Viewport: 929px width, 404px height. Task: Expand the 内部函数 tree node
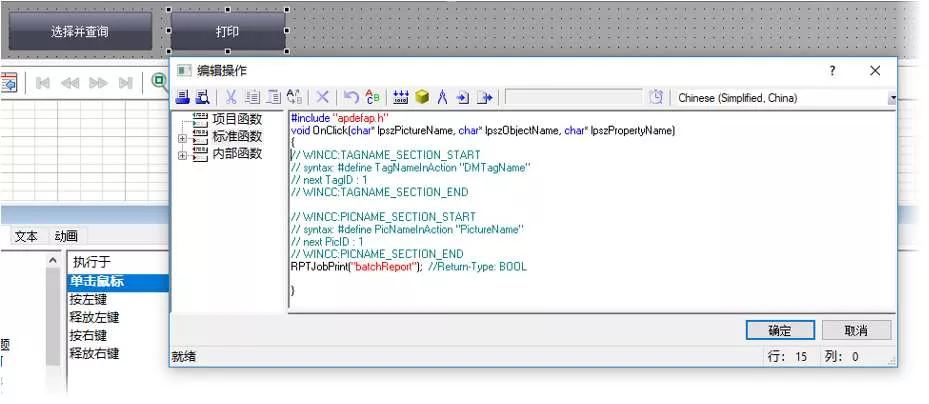[x=182, y=156]
